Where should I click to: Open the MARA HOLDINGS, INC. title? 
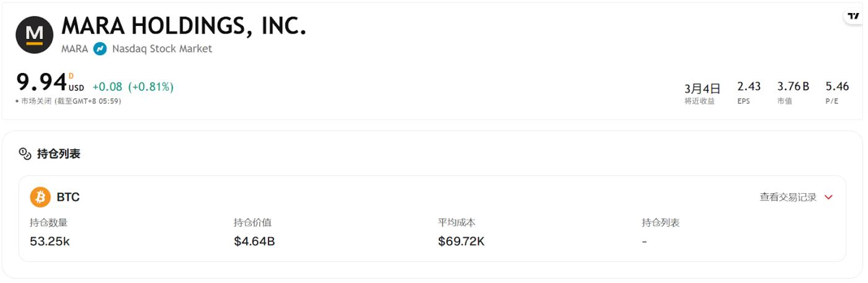point(184,25)
